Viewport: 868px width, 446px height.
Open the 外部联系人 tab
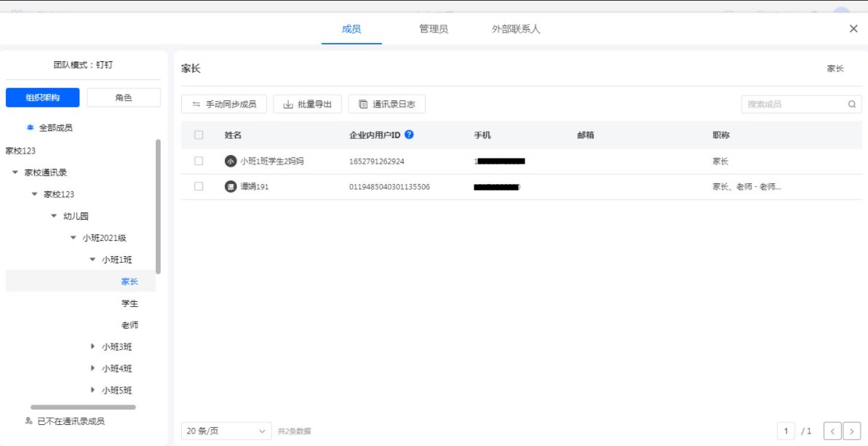click(x=516, y=29)
